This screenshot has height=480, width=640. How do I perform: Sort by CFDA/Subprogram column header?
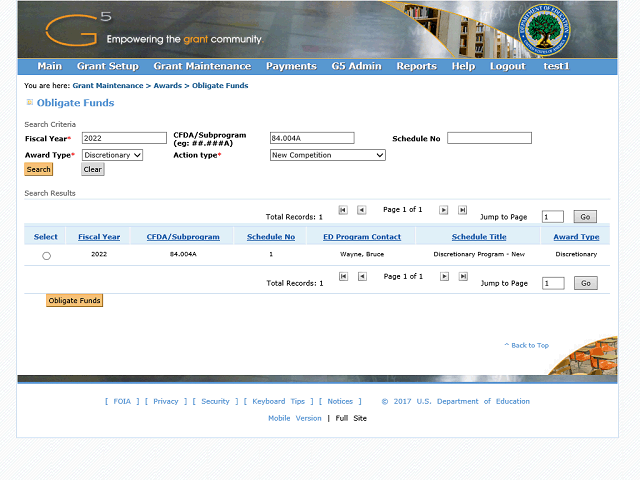coord(183,237)
